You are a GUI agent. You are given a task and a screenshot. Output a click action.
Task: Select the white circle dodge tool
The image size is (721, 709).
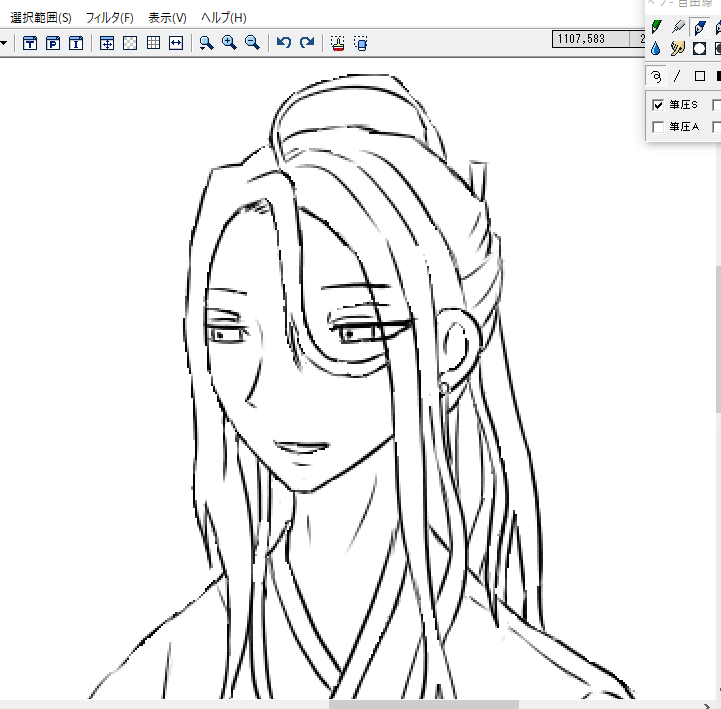(700, 48)
